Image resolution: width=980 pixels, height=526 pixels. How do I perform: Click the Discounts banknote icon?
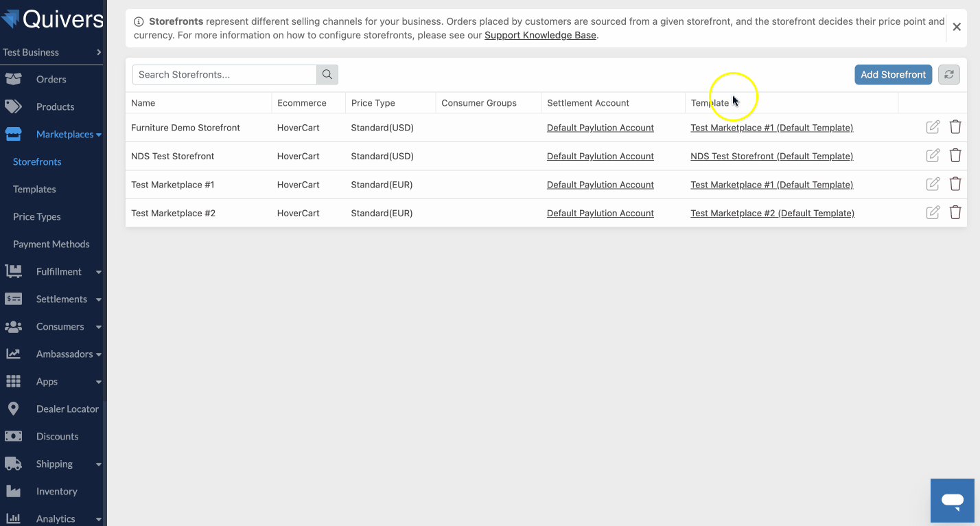click(13, 436)
